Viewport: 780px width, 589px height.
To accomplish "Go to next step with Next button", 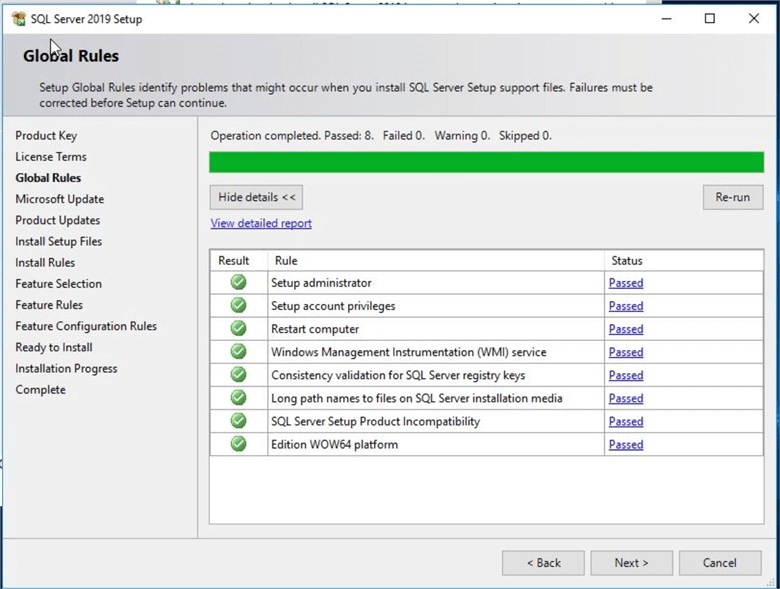I will [x=631, y=563].
